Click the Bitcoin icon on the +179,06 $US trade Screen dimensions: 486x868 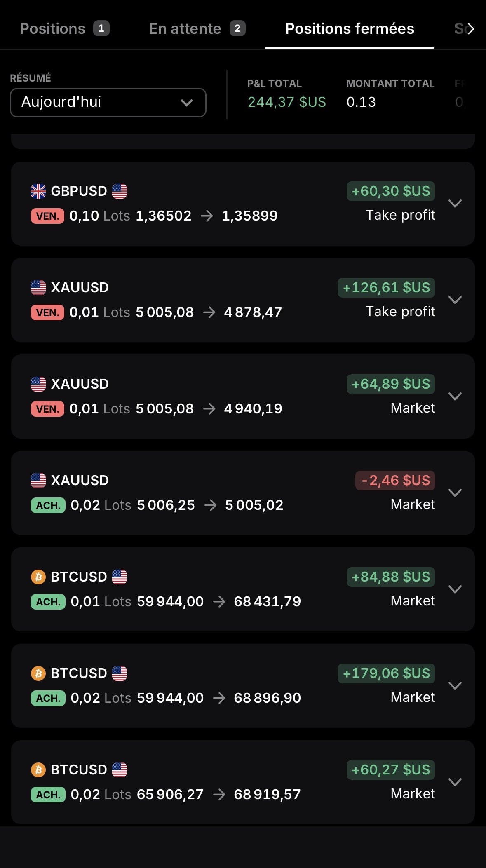click(38, 673)
